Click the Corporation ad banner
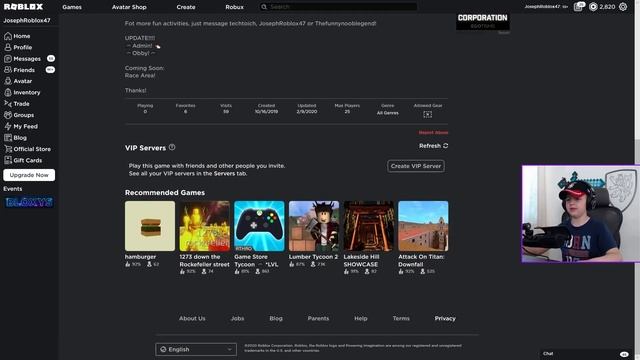The height and width of the screenshot is (360, 640). [482, 21]
